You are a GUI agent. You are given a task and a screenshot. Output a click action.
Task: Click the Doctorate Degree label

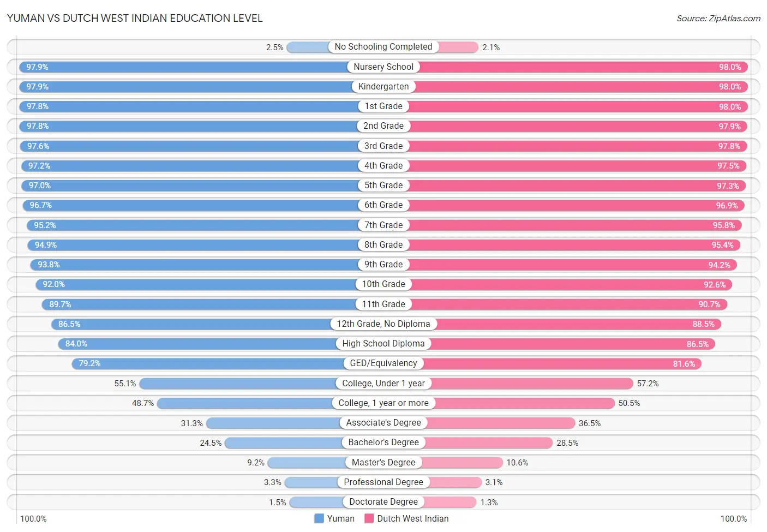[x=383, y=501]
